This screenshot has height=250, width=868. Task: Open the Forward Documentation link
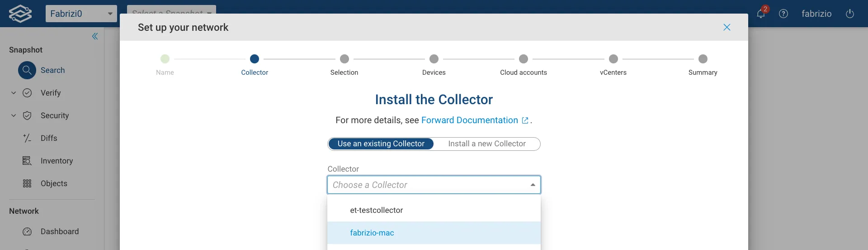coord(470,120)
